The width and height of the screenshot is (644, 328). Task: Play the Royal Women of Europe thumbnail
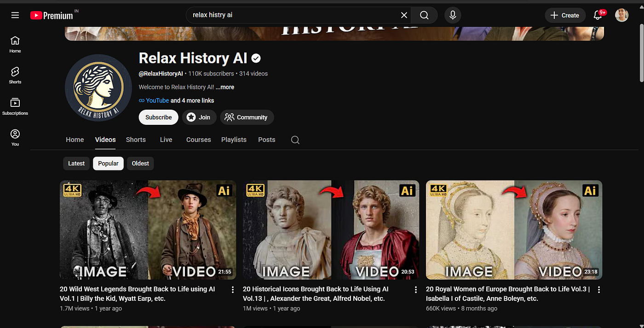tap(514, 230)
